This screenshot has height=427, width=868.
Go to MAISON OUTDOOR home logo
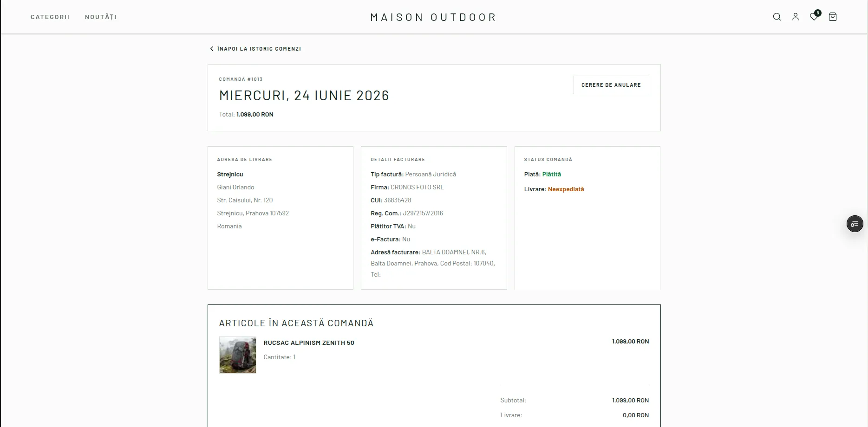pos(434,17)
